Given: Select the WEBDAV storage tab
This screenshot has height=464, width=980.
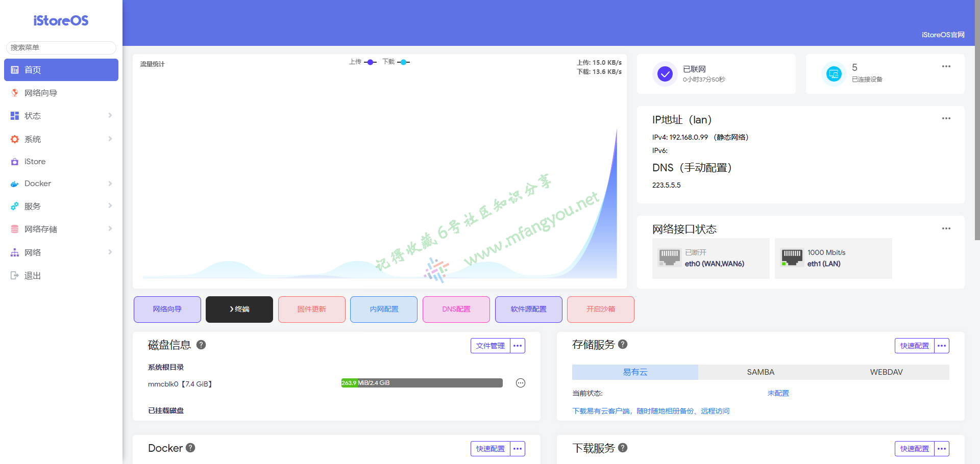Looking at the screenshot, I should [886, 372].
